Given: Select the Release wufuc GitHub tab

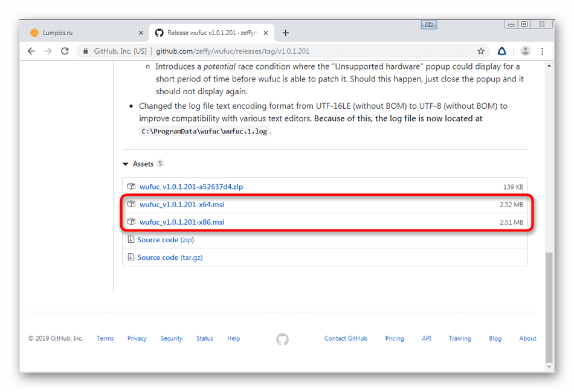Looking at the screenshot, I should coord(208,33).
